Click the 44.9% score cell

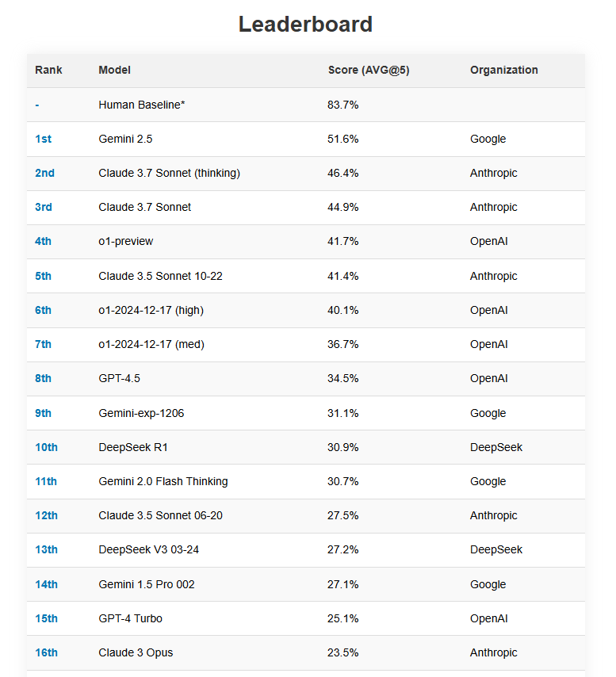tap(342, 207)
